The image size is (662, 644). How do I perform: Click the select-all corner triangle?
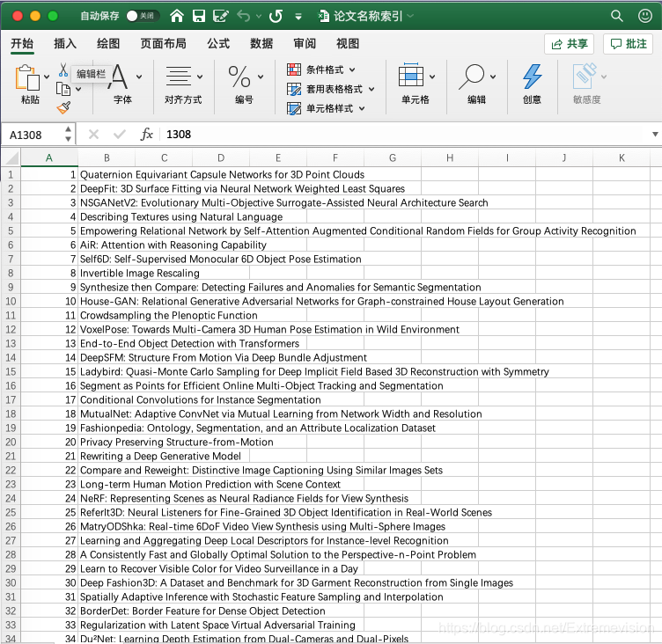(x=11, y=158)
